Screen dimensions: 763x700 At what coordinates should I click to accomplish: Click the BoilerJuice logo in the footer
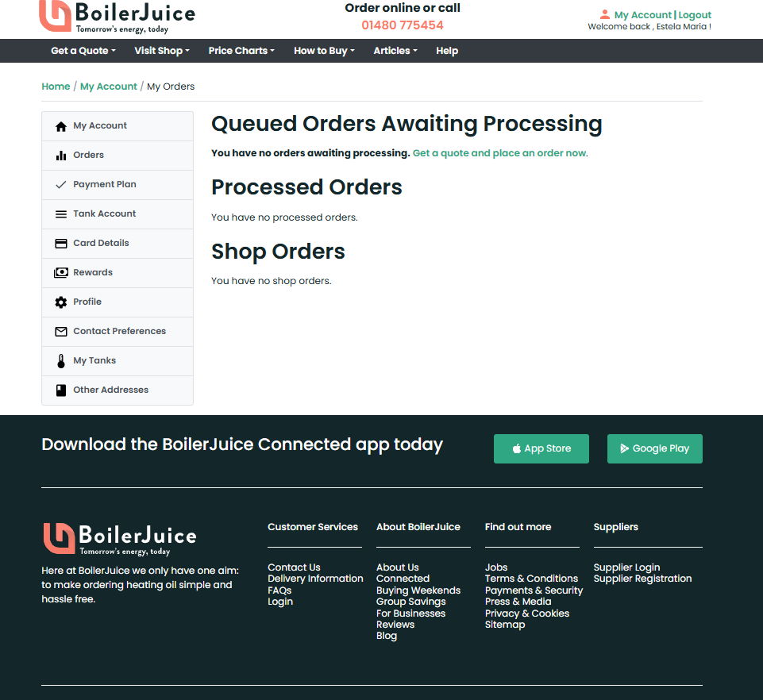tap(120, 539)
